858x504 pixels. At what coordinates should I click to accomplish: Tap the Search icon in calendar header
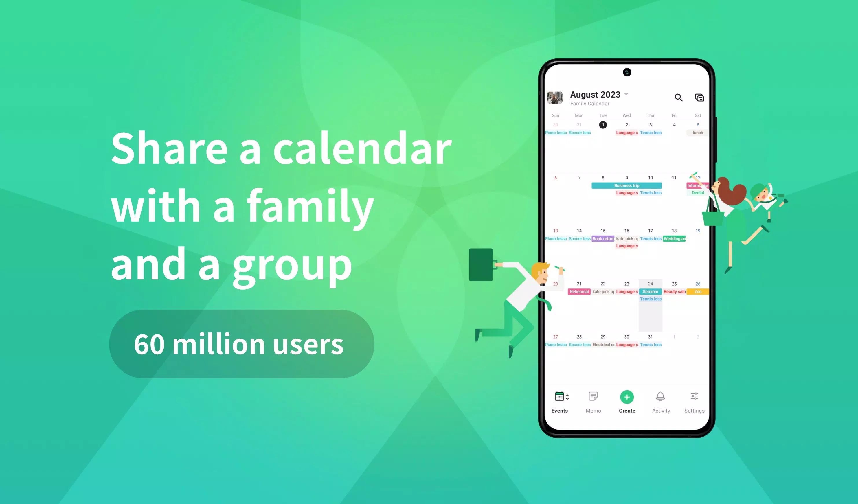click(x=679, y=98)
